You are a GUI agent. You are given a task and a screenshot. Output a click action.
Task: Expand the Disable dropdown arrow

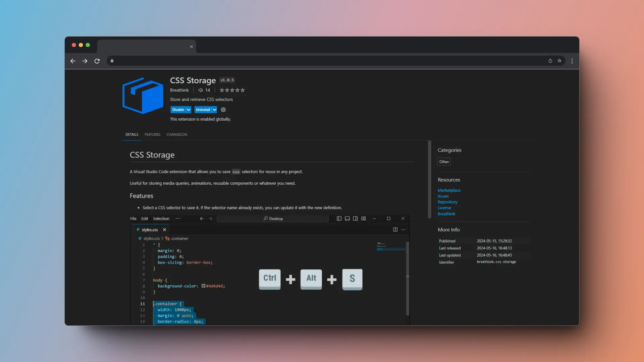click(x=189, y=110)
